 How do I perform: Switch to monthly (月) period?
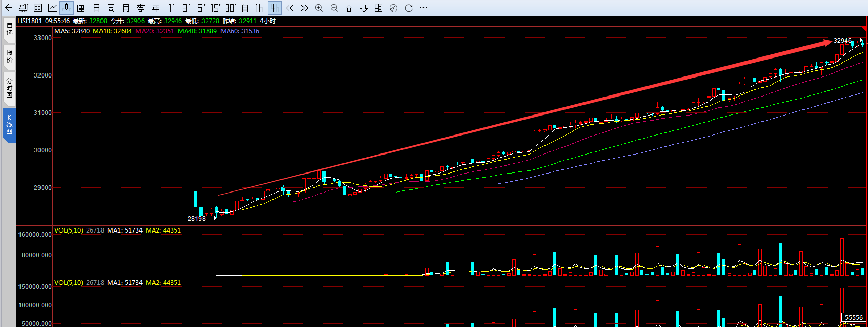[126, 8]
